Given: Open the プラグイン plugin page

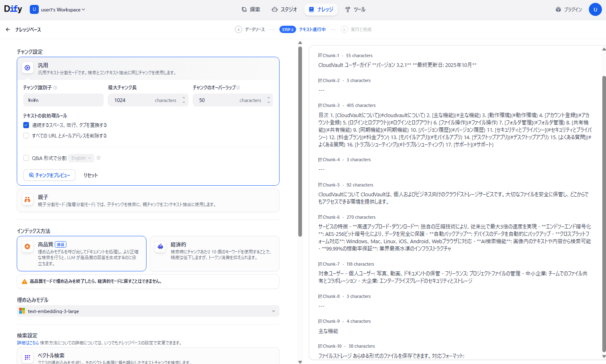Looking at the screenshot, I should point(568,9).
